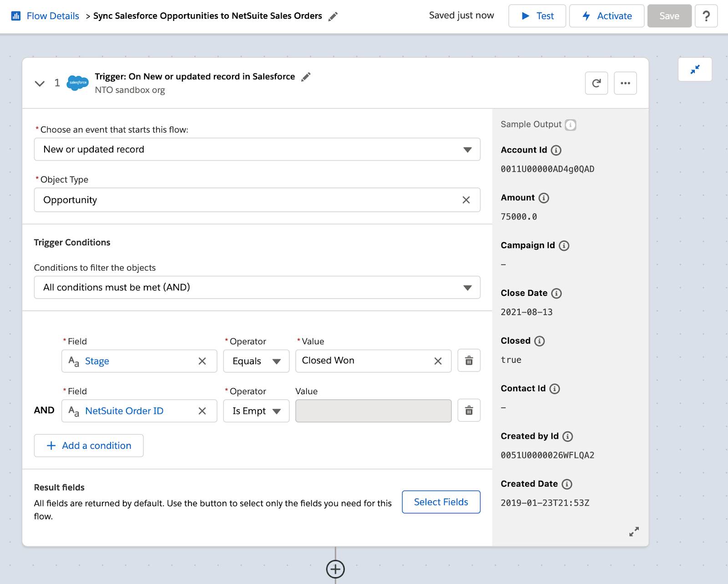Screen dimensions: 728x584
Task: Show info for Sample Output
Action: click(571, 125)
